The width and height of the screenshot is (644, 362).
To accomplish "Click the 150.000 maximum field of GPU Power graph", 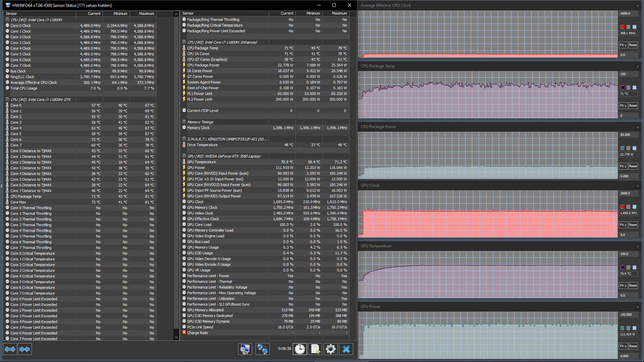I will pos(628,315).
